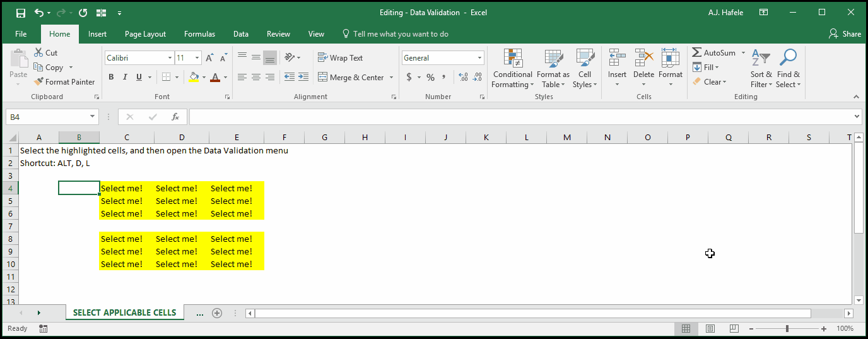Image resolution: width=868 pixels, height=339 pixels.
Task: Toggle bold formatting
Action: pyautogui.click(x=111, y=77)
